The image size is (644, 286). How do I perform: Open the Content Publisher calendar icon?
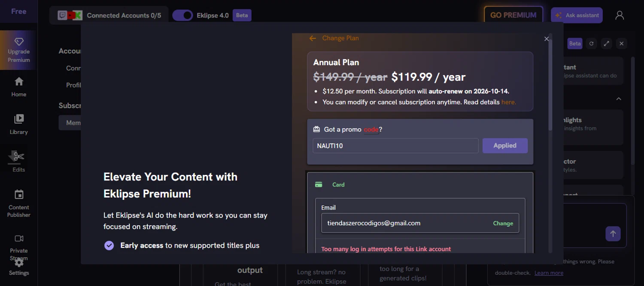[18, 195]
